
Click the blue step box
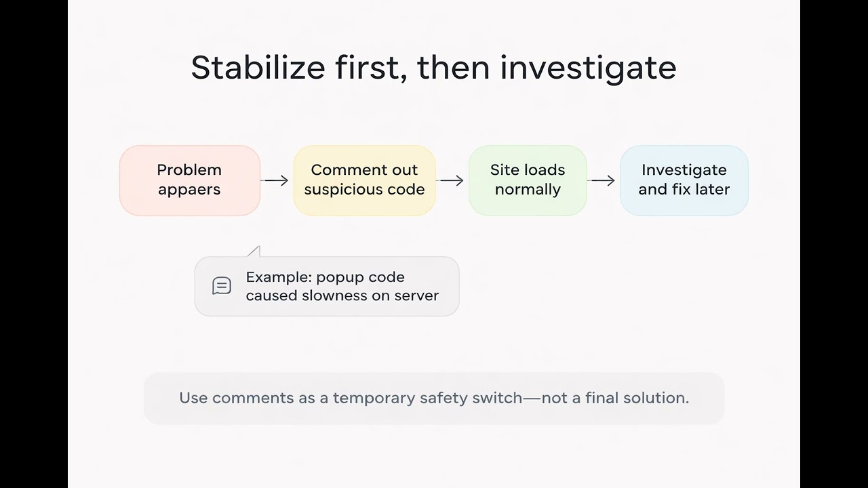click(x=684, y=180)
